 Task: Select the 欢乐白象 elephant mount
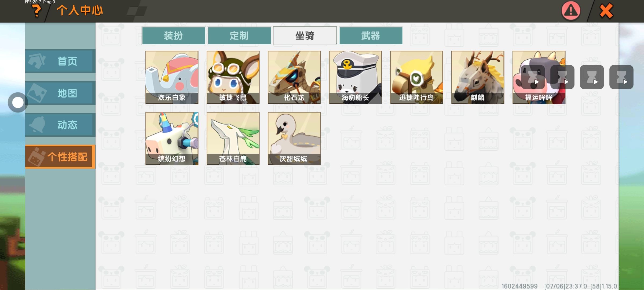pyautogui.click(x=172, y=77)
